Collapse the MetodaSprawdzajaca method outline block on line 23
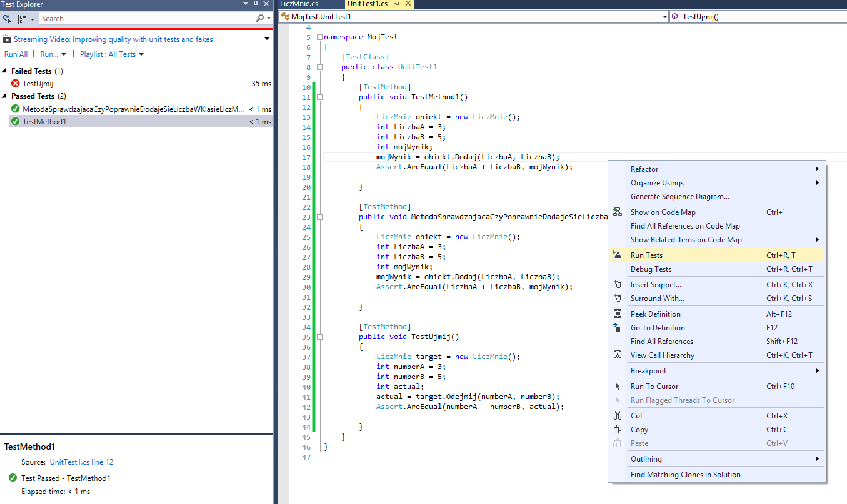This screenshot has height=504, width=847. tap(319, 217)
